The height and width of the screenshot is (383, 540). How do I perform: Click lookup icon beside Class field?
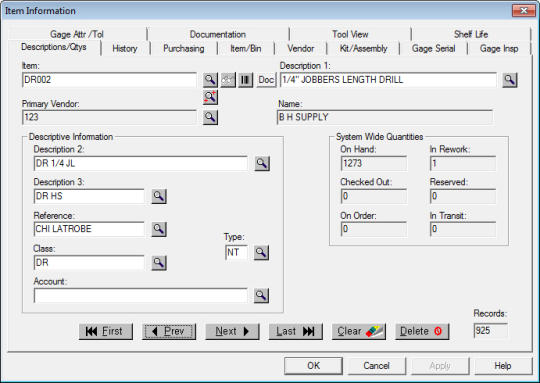tap(159, 263)
